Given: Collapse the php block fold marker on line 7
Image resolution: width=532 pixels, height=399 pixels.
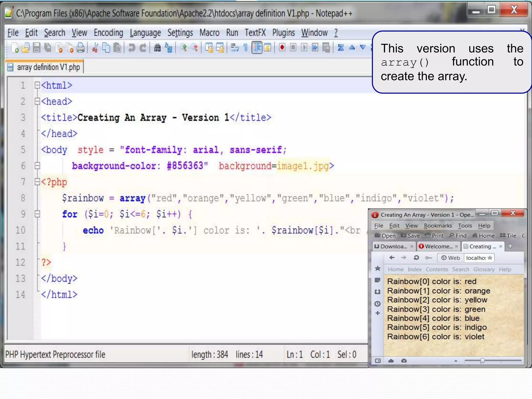Looking at the screenshot, I should tap(37, 182).
